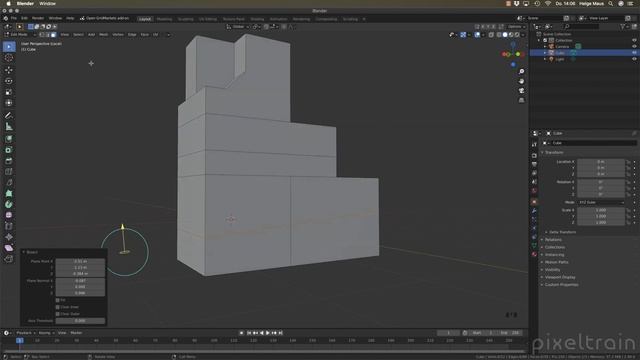The image size is (640, 360).
Task: Open the Edit Mode dropdown
Action: click(20, 35)
